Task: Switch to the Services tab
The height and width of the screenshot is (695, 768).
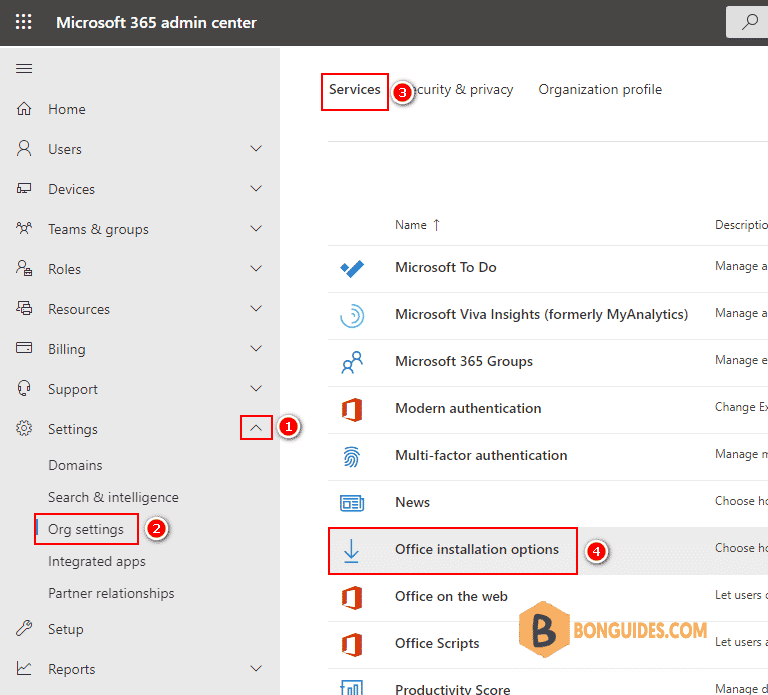Action: click(355, 90)
